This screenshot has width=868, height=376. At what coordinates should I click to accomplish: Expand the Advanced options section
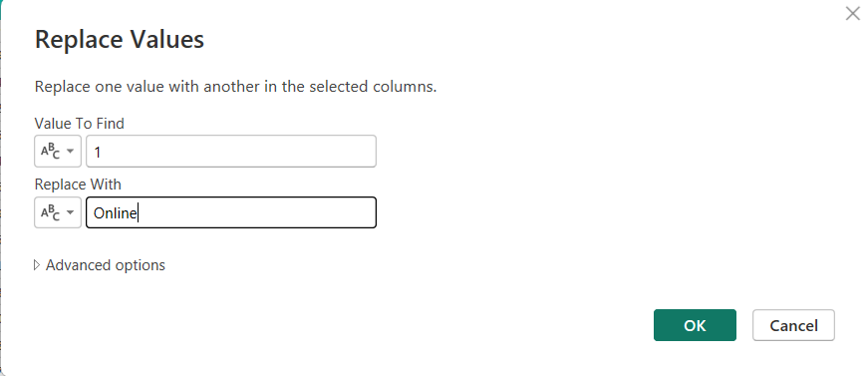click(x=100, y=265)
